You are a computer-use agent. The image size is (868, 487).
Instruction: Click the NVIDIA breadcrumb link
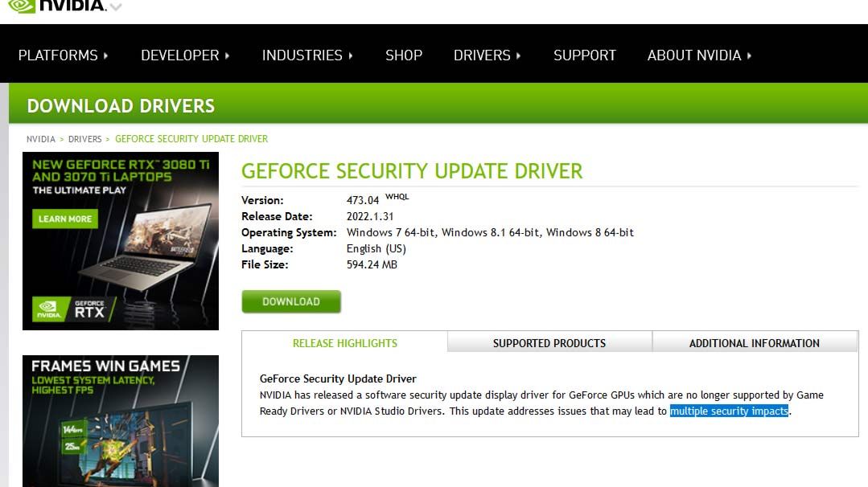(41, 139)
